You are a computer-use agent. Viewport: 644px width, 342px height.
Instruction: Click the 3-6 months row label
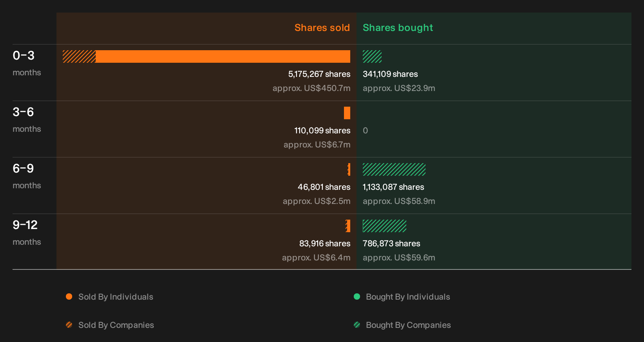[27, 119]
